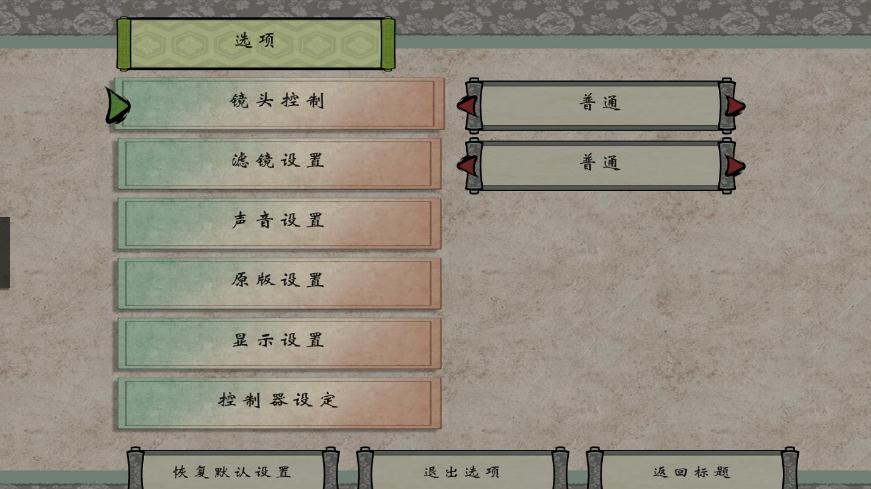Screen dimensions: 871x489
Task: Click left red arrow of 镜头控制 selector
Action: point(468,105)
